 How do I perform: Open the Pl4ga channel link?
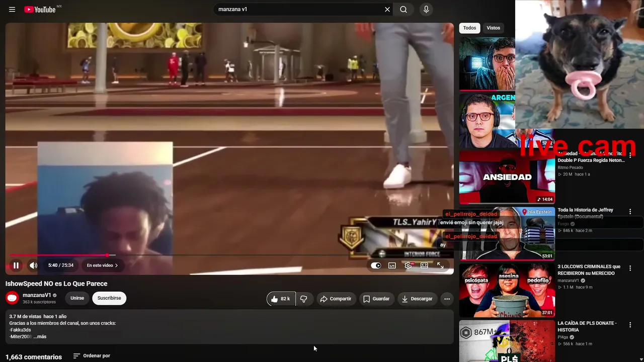coord(562,337)
